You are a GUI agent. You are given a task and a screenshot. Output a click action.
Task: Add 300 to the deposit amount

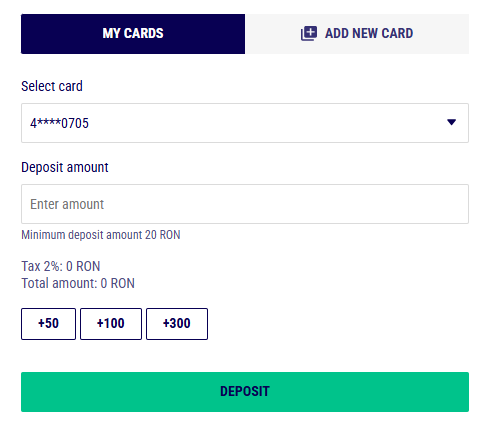tap(177, 324)
